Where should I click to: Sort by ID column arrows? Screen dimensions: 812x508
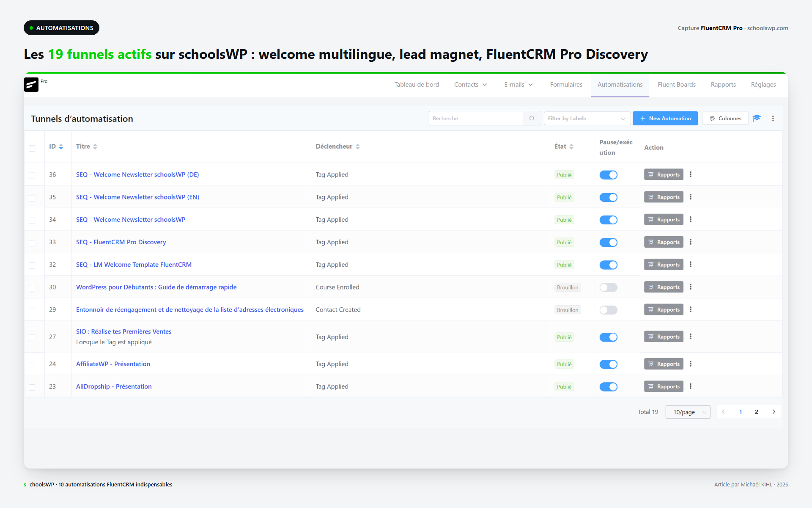click(61, 146)
